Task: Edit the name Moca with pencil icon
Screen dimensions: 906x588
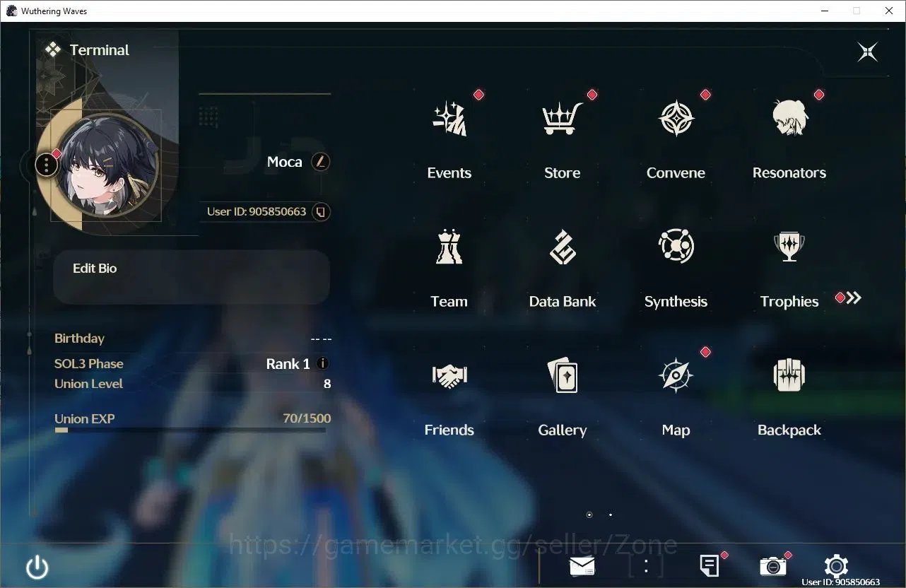Action: coord(321,162)
